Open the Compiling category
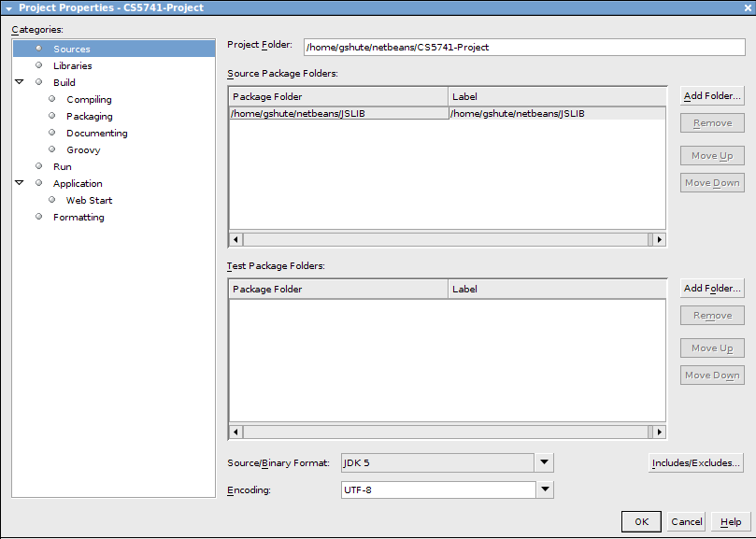 coord(89,100)
